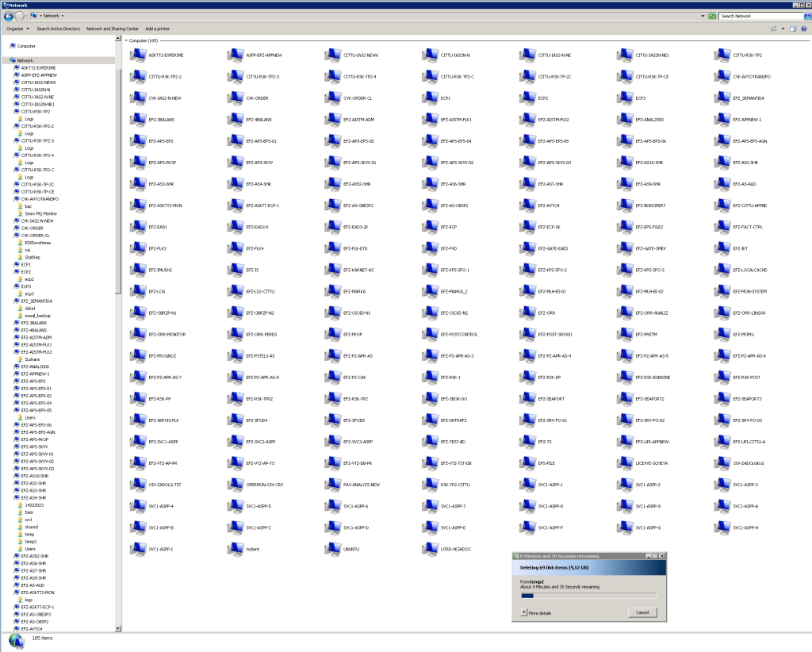Toggle the preview pane icon
Image resolution: width=812 pixels, height=652 pixels.
[x=792, y=29]
